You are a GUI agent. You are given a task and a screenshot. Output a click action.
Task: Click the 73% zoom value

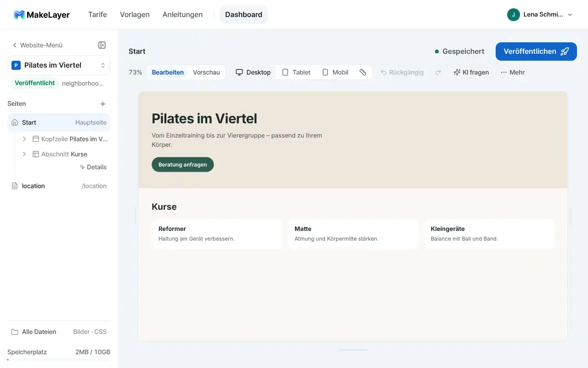pos(136,72)
